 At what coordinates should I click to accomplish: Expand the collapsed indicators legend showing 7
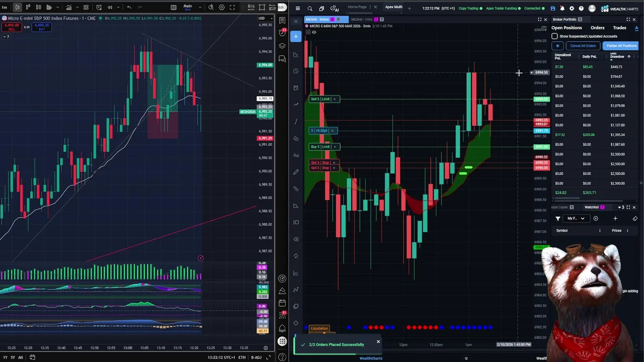click(6, 37)
